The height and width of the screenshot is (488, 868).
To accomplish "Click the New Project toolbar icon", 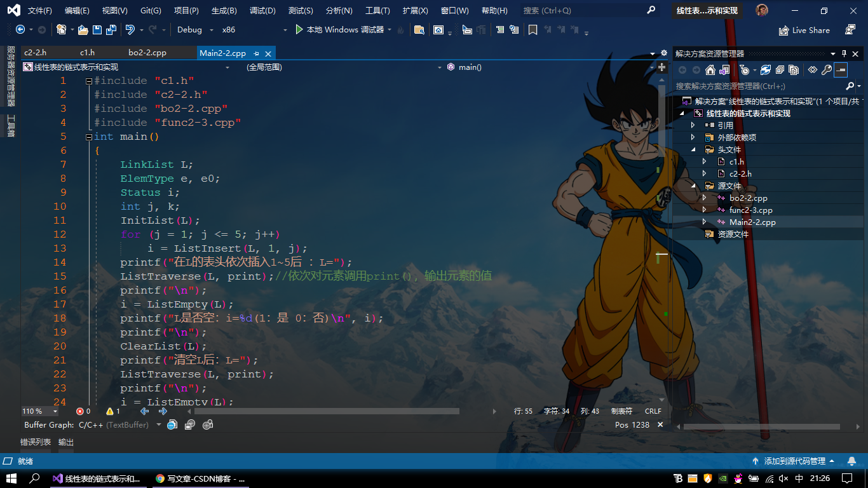I will coord(61,30).
